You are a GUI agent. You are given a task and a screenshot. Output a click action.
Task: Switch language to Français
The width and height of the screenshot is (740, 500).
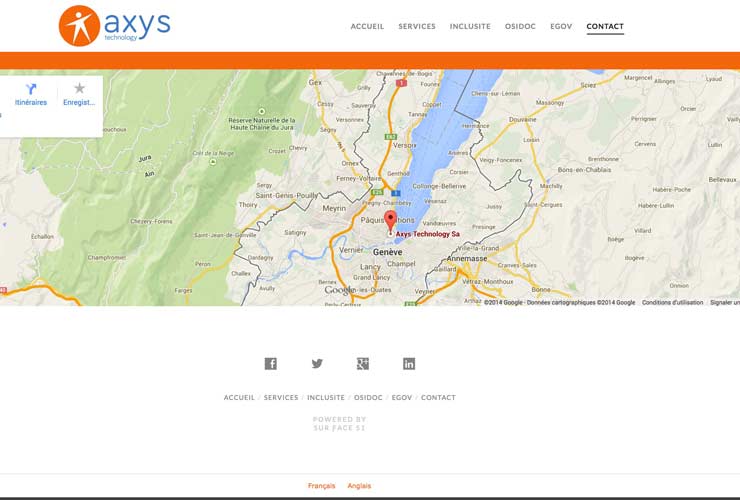[x=321, y=486]
